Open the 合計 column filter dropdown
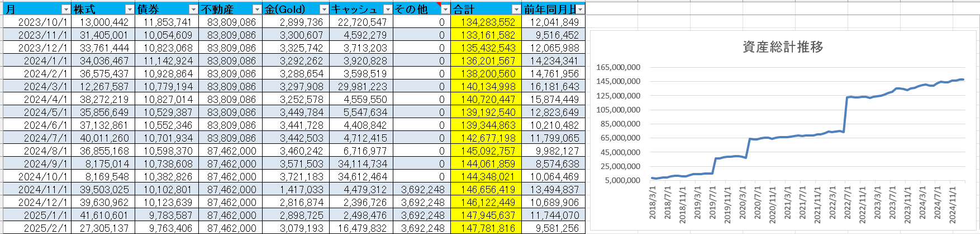This screenshot has height=234, width=980. coord(516,10)
